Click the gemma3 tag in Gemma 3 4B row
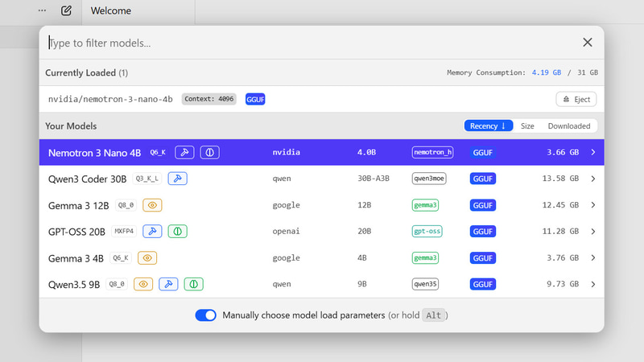 (x=425, y=258)
